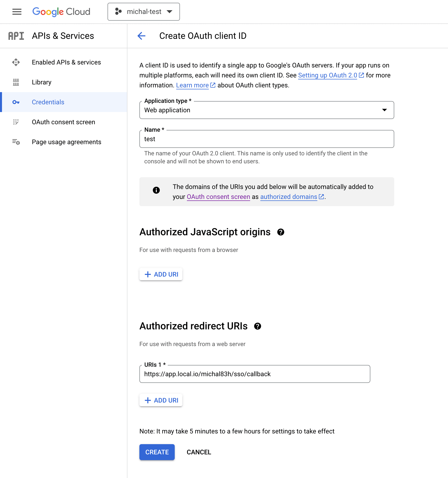The image size is (448, 478).
Task: Select Page usage agreements menu item
Action: pos(66,142)
